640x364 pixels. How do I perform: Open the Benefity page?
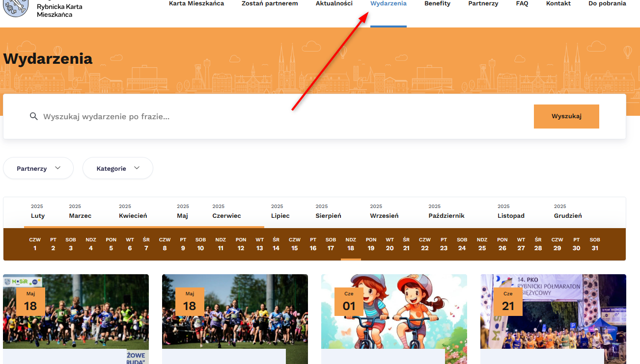pyautogui.click(x=437, y=3)
